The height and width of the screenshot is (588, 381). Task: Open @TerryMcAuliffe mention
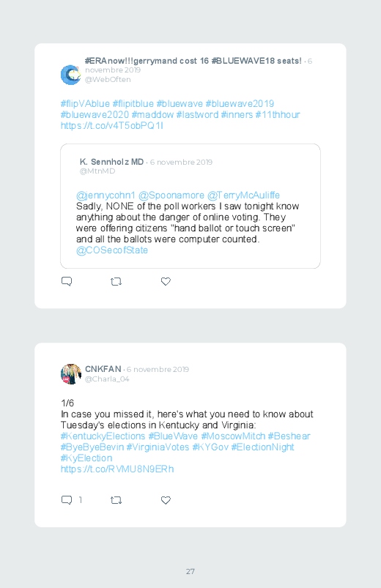click(x=243, y=196)
